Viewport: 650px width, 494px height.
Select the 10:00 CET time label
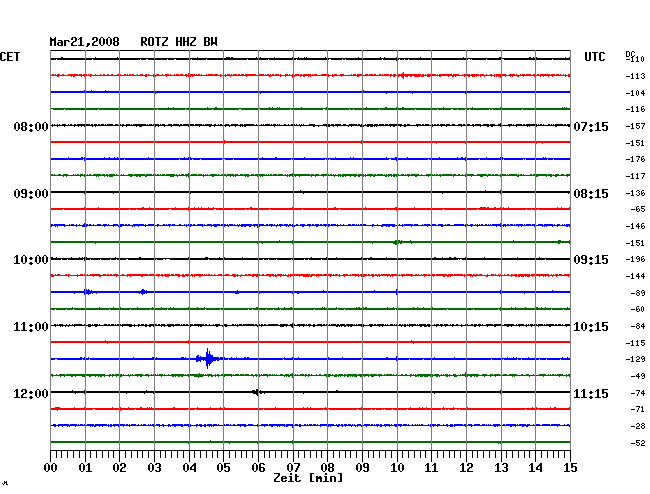[31, 260]
